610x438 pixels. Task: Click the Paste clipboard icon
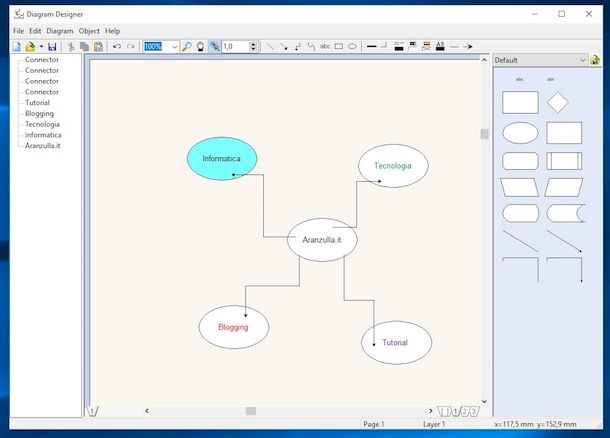click(99, 47)
